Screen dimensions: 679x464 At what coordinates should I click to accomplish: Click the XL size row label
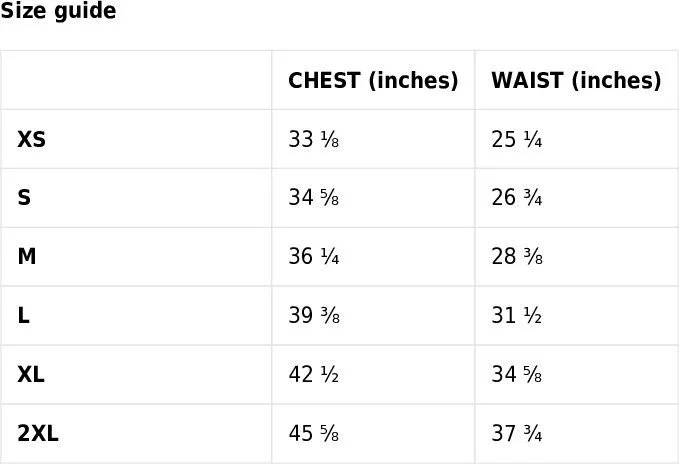tap(31, 374)
